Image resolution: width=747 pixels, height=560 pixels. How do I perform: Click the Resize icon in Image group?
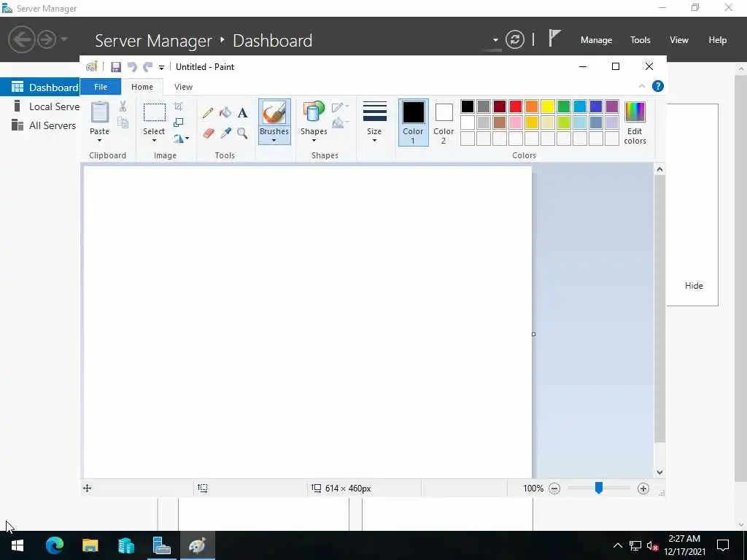click(179, 122)
